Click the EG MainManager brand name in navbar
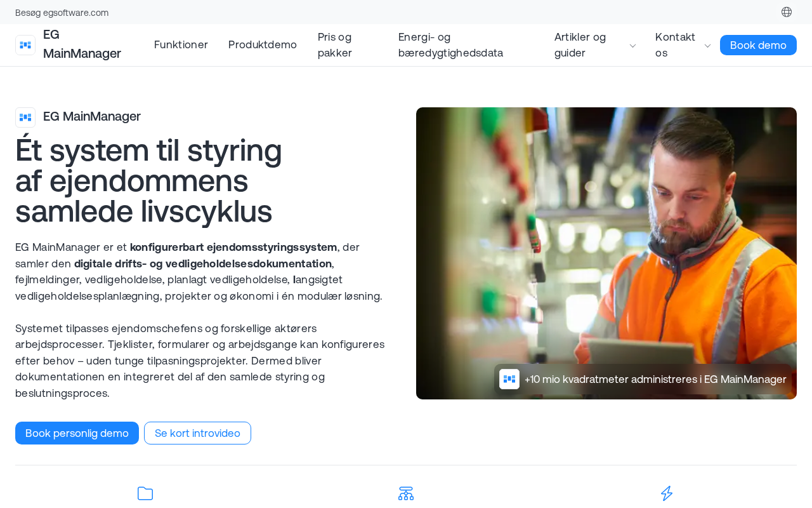 pos(82,44)
